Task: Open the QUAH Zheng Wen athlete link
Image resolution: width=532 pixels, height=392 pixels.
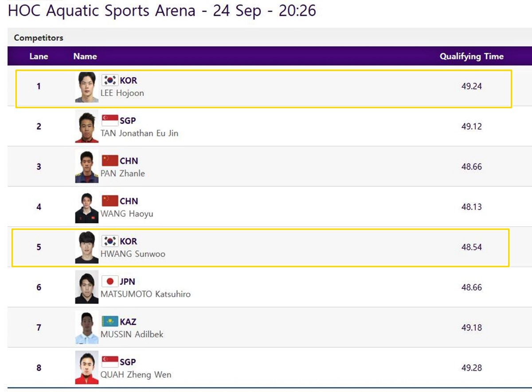Action: 136,375
